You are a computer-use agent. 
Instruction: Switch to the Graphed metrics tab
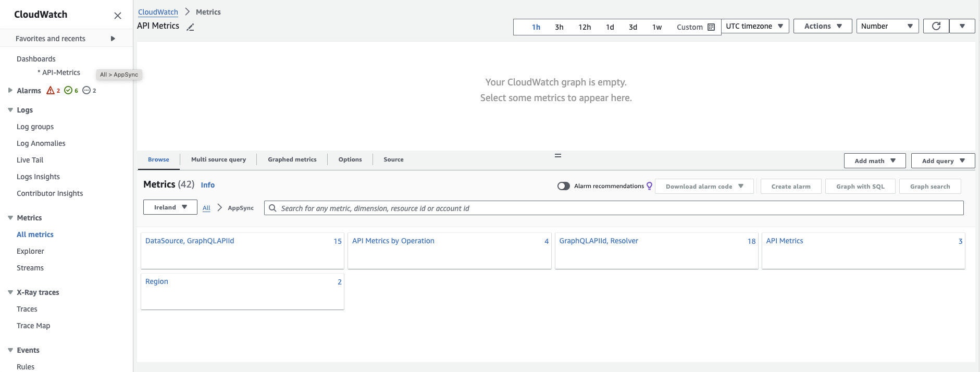292,159
